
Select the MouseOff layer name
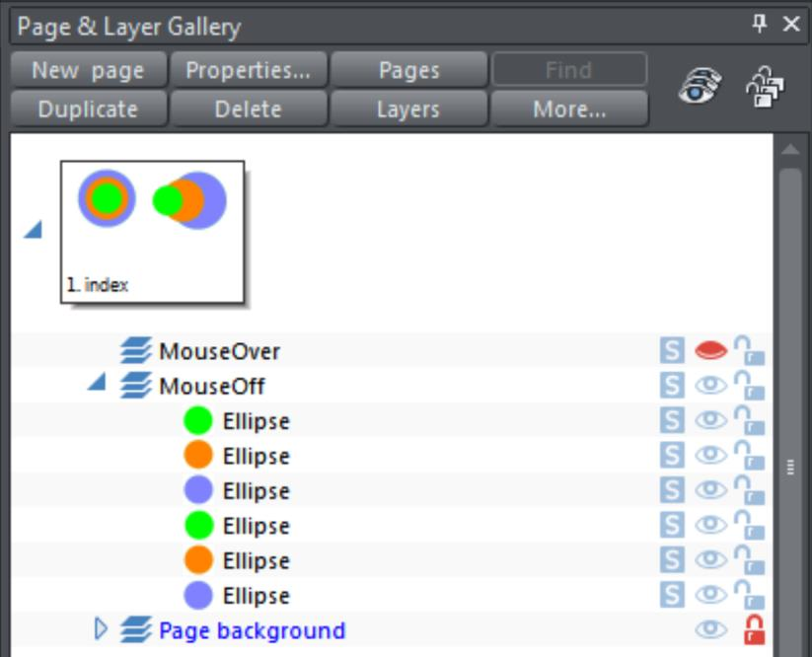[212, 386]
